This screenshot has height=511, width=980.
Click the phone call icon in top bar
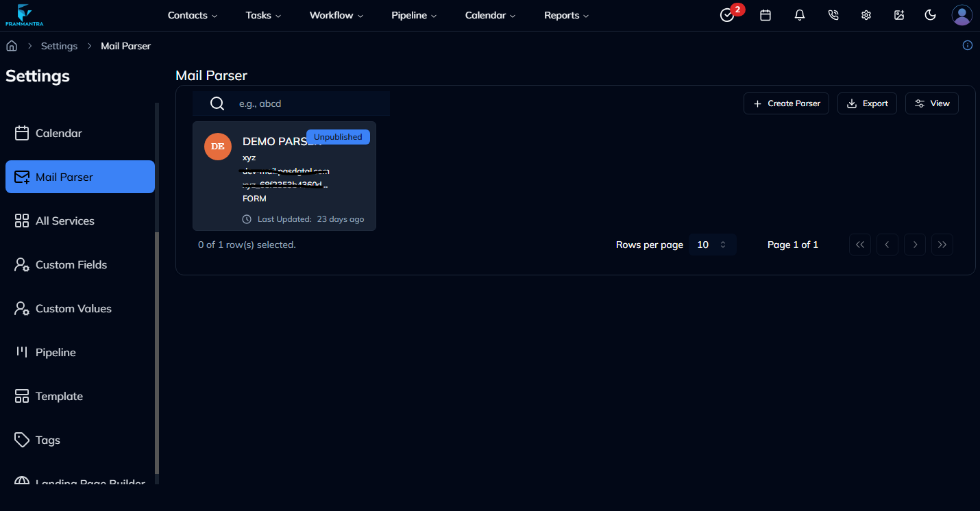[x=833, y=14]
